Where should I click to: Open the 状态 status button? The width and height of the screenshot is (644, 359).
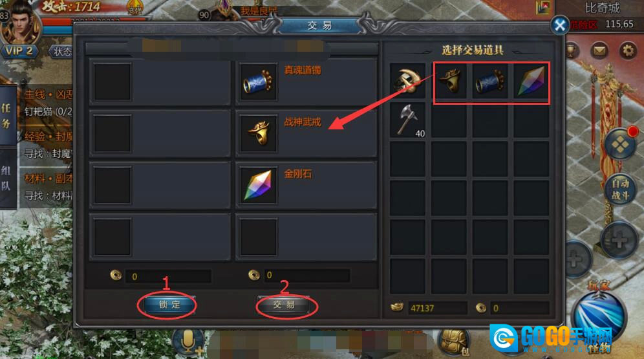(61, 51)
